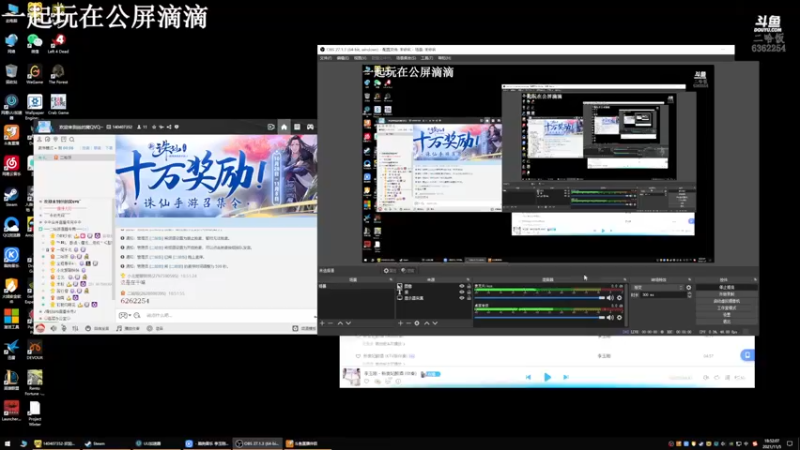The height and width of the screenshot is (450, 800).
Task: Mute the first OBS audio mixer track
Action: tap(610, 297)
